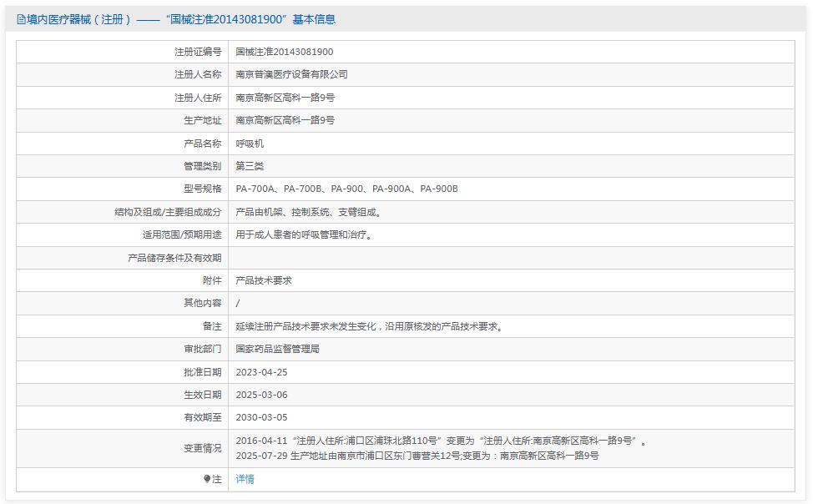Click attachment value 产品技术要求
The width and height of the screenshot is (813, 504).
tap(264, 280)
